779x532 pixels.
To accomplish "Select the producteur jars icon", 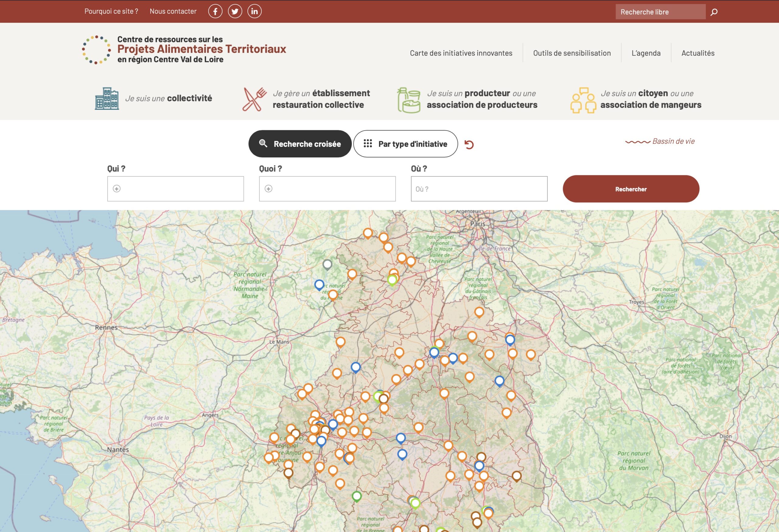I will coord(409,100).
